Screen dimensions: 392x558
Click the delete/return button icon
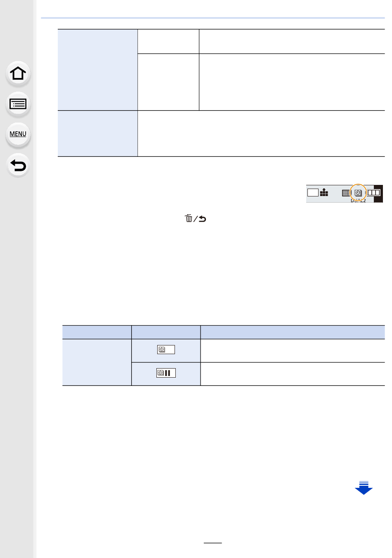tap(196, 219)
